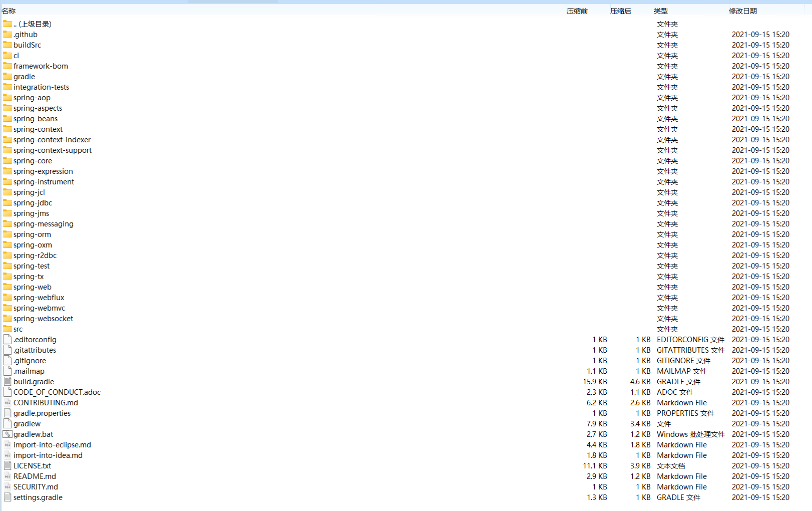
Task: Select the .github folder icon
Action: pyautogui.click(x=8, y=34)
